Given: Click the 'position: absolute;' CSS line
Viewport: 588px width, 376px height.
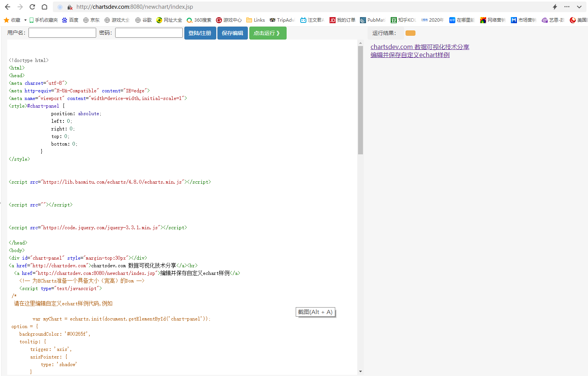Looking at the screenshot, I should coord(76,113).
